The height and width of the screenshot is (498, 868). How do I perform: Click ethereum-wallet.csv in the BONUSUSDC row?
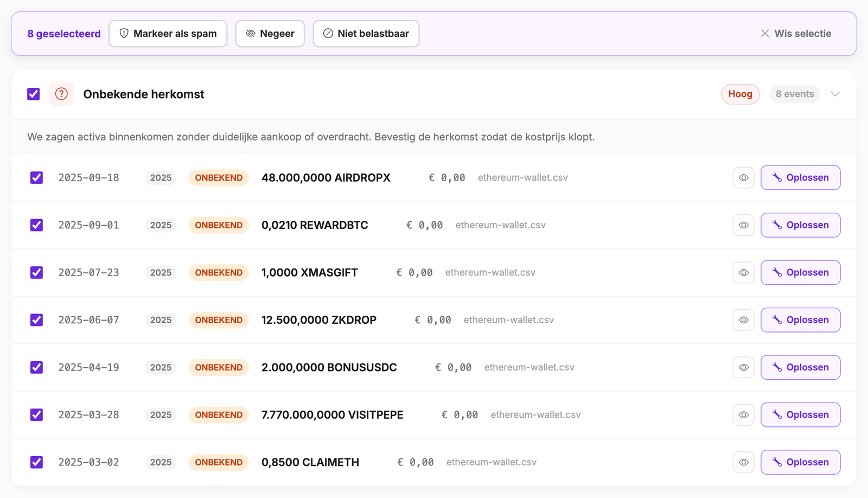click(529, 367)
